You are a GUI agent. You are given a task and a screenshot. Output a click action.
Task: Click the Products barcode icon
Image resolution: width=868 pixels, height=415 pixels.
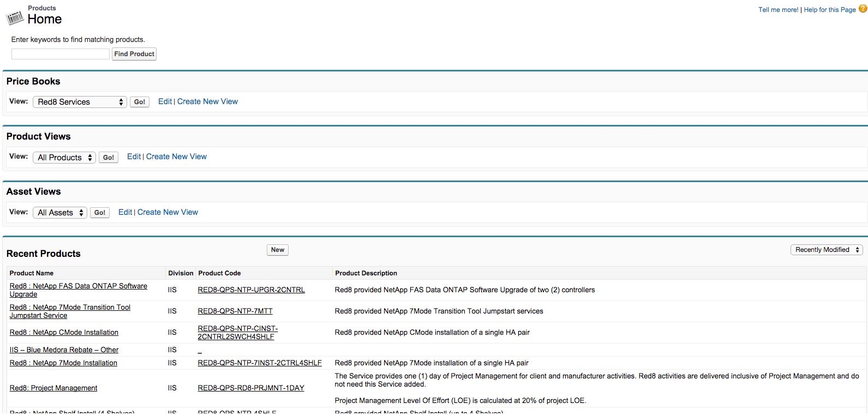click(x=15, y=17)
